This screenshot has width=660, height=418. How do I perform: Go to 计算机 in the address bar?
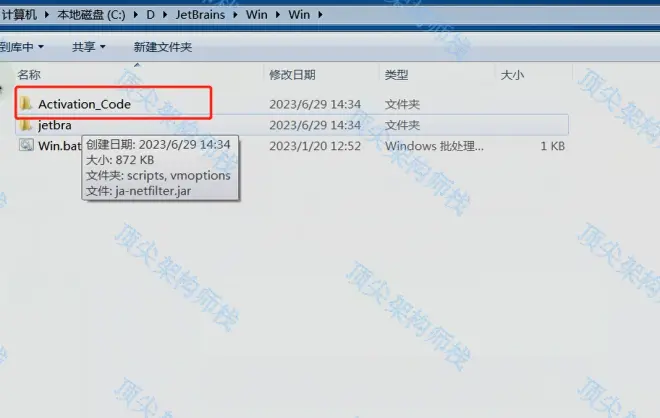tap(19, 15)
